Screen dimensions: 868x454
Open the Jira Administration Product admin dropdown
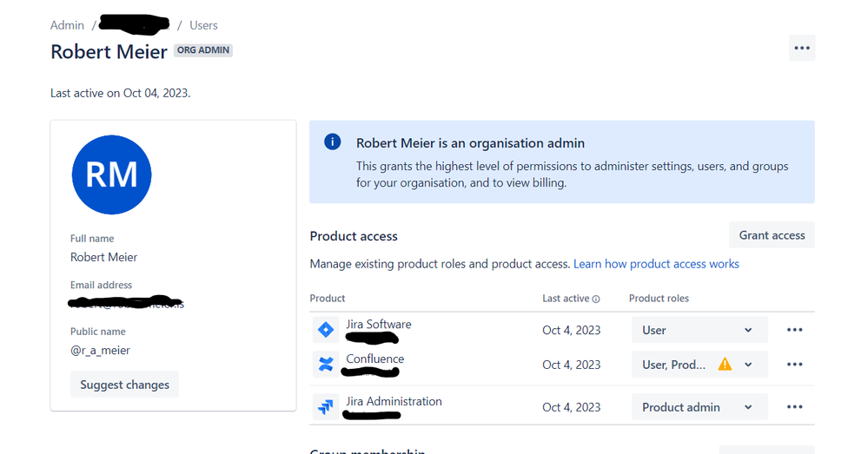[699, 407]
